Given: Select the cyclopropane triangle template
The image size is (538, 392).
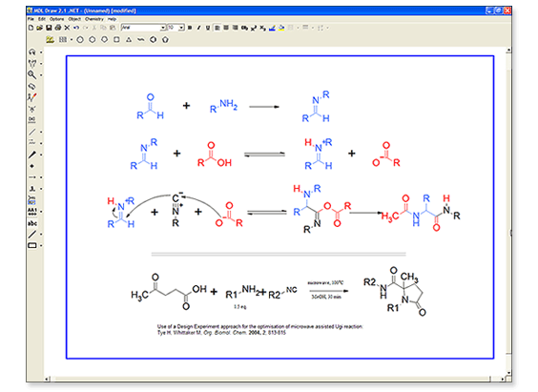Looking at the screenshot, I should (x=129, y=40).
